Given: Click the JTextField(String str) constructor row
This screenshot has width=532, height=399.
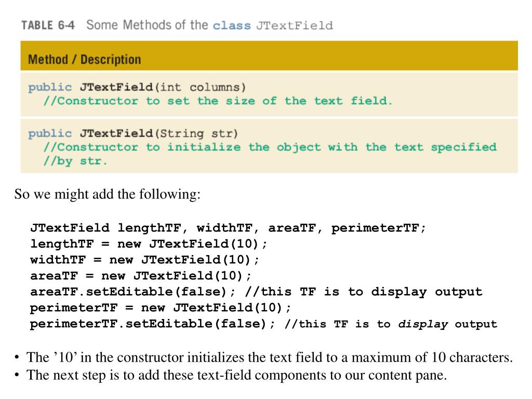Looking at the screenshot, I should (269, 146).
